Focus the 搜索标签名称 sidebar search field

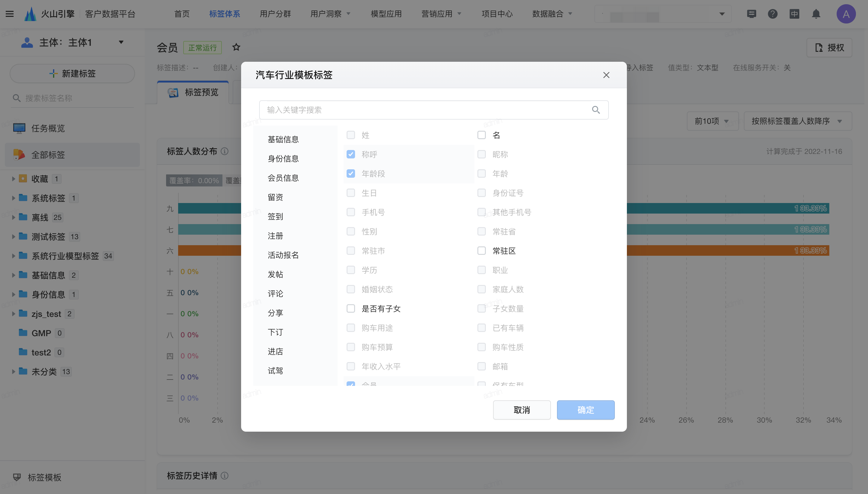click(x=72, y=98)
